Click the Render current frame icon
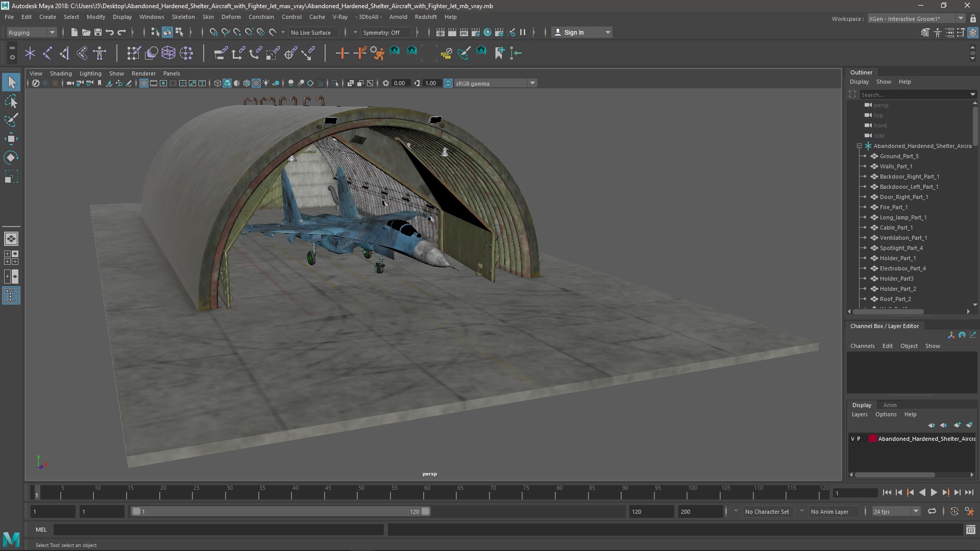 point(452,32)
